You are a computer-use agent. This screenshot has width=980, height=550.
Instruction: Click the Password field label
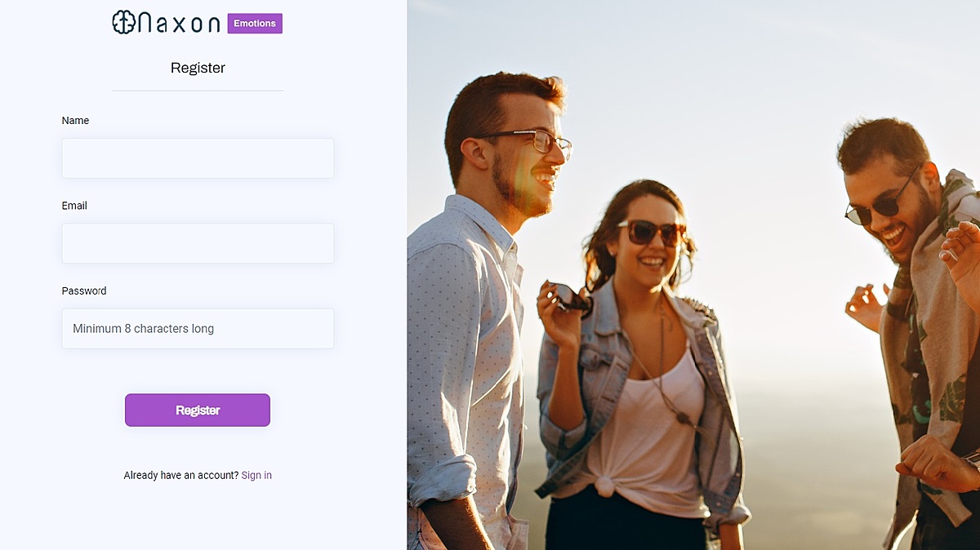coord(84,291)
